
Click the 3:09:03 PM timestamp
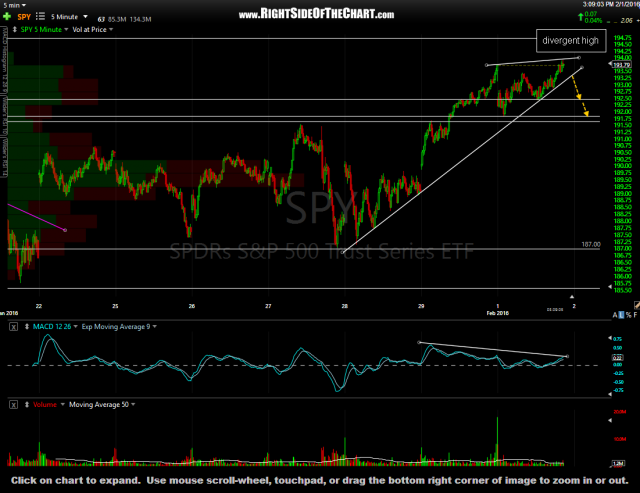(600, 4)
